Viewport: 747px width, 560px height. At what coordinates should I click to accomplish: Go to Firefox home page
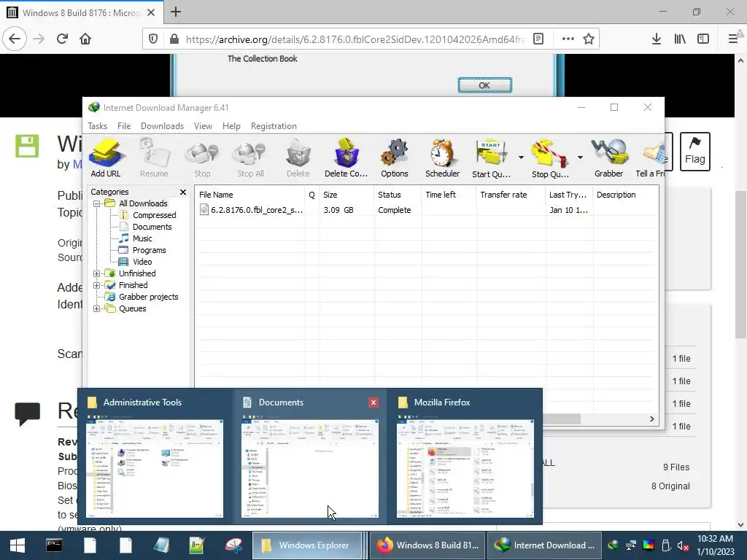(x=85, y=39)
